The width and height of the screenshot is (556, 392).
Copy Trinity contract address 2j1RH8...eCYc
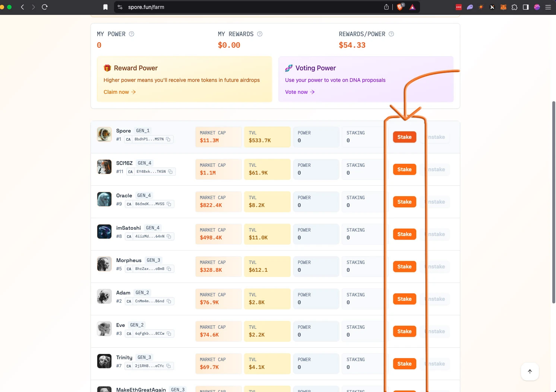(x=169, y=366)
